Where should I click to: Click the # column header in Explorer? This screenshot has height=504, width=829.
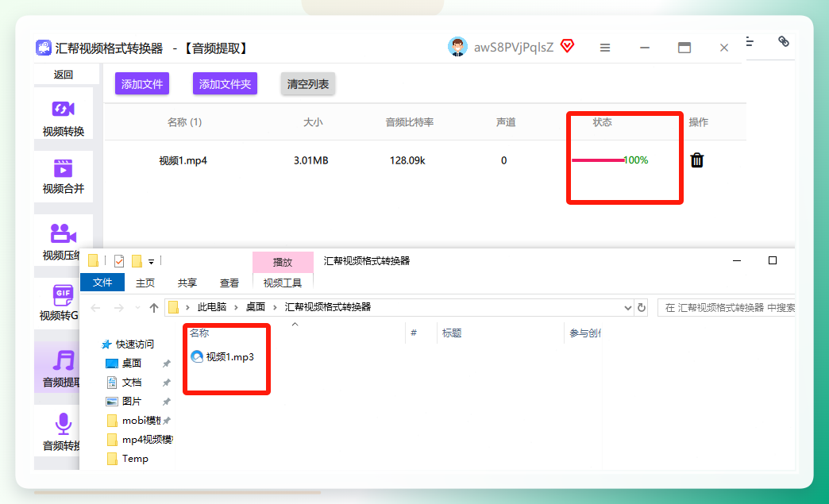pos(414,333)
